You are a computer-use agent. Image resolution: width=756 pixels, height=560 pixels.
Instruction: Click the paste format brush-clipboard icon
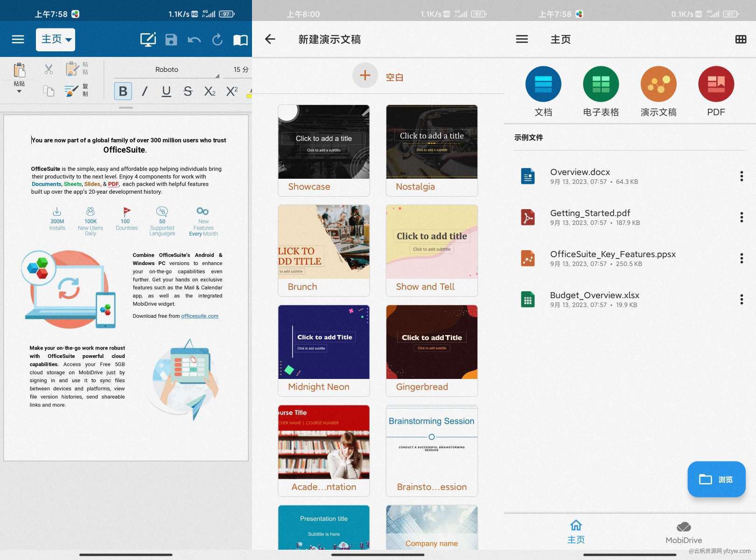tap(72, 69)
